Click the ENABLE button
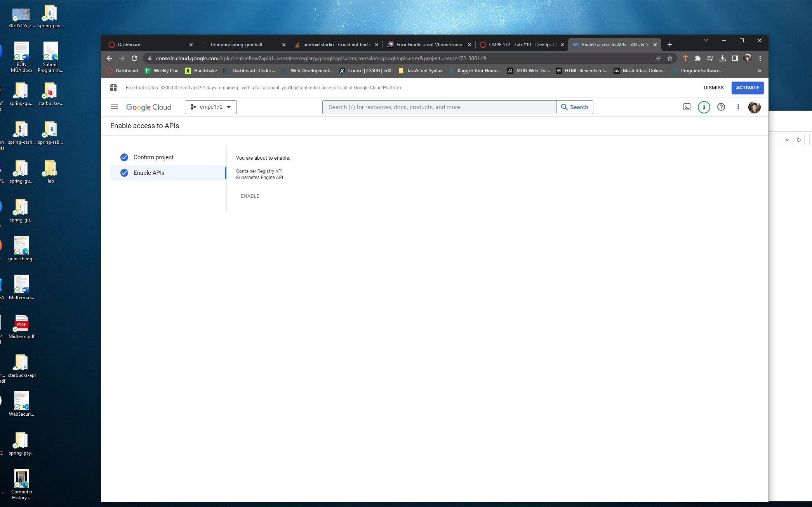The image size is (812, 507). pos(250,196)
